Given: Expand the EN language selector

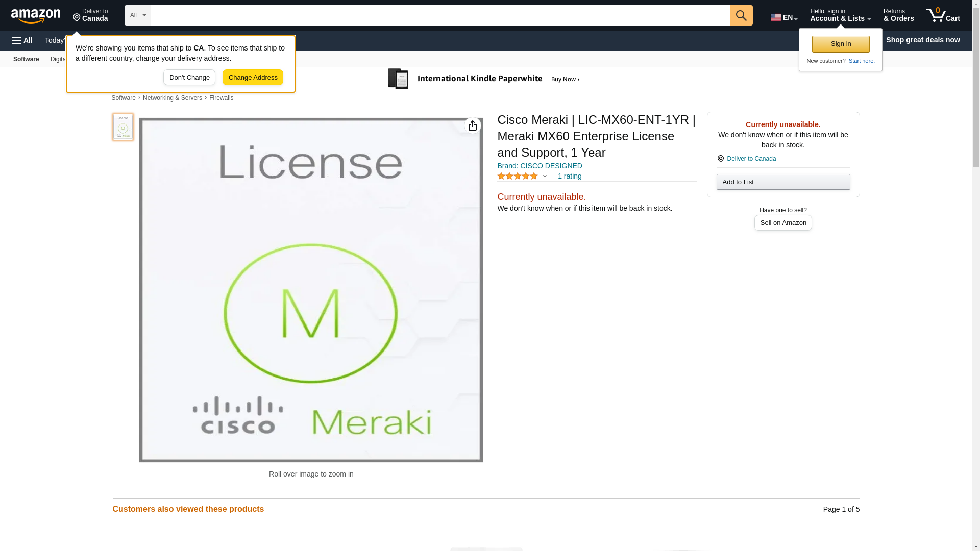Looking at the screenshot, I should [x=784, y=17].
